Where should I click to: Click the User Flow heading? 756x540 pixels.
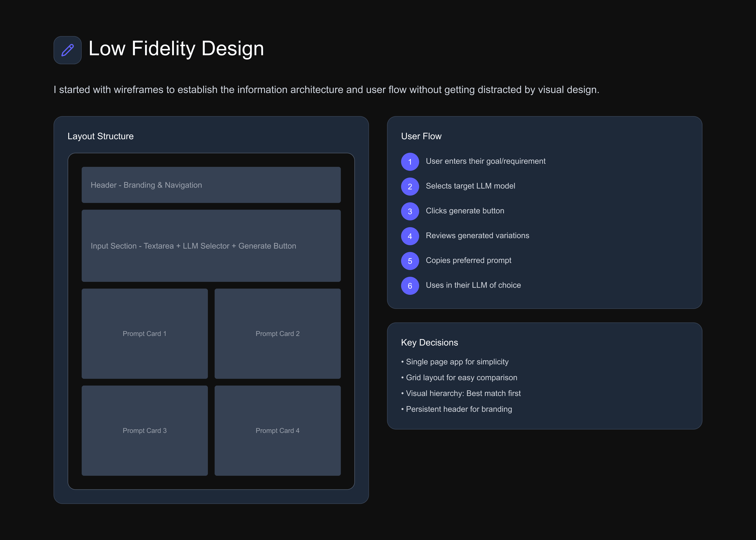(x=421, y=136)
